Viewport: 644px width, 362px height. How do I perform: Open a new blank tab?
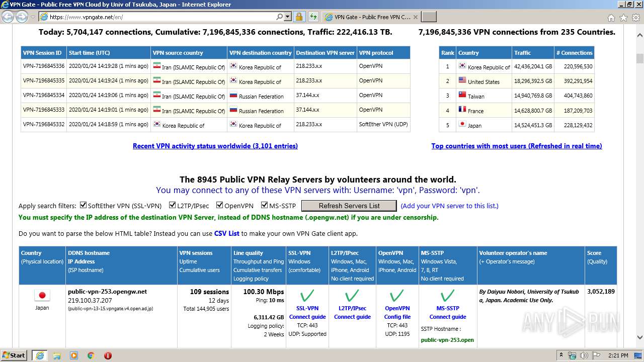click(429, 17)
